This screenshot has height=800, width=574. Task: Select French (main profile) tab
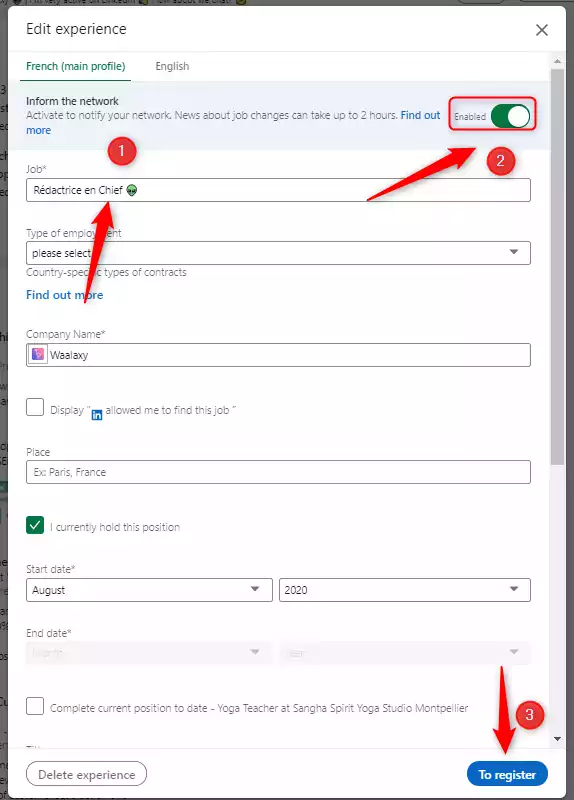pos(76,66)
